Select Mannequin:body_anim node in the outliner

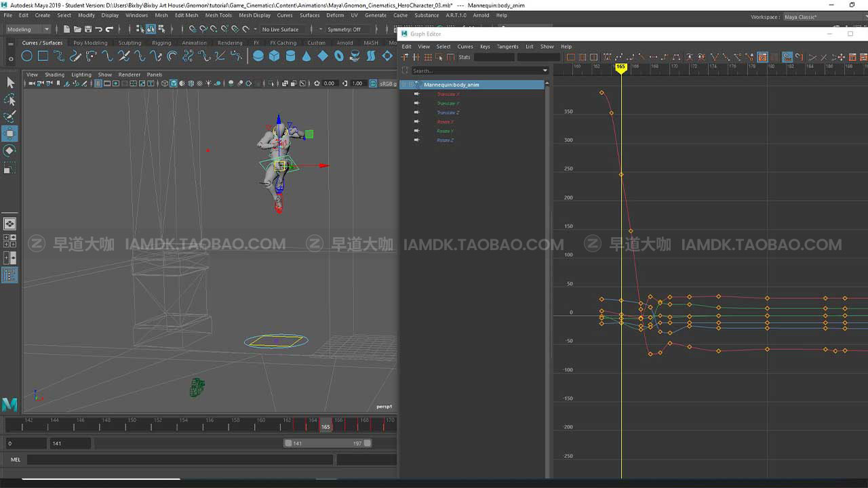451,85
